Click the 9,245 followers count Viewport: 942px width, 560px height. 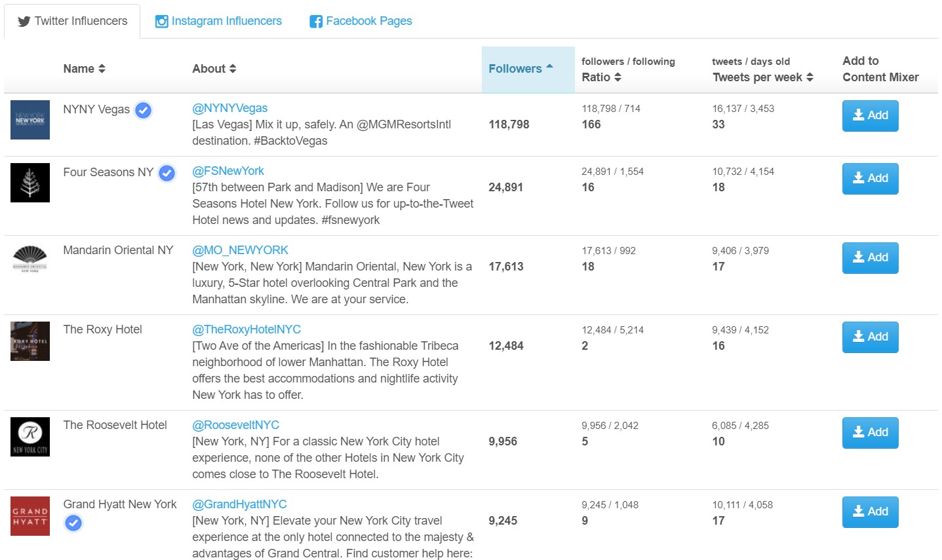click(503, 521)
